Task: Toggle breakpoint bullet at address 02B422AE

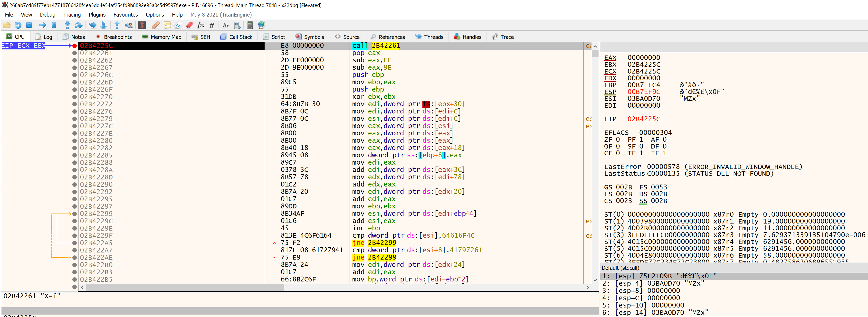Action: pos(75,258)
